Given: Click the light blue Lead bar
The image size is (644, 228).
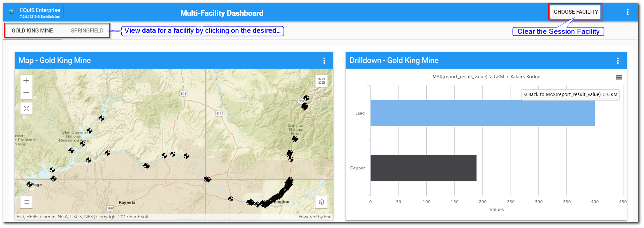Looking at the screenshot, I should [x=482, y=113].
